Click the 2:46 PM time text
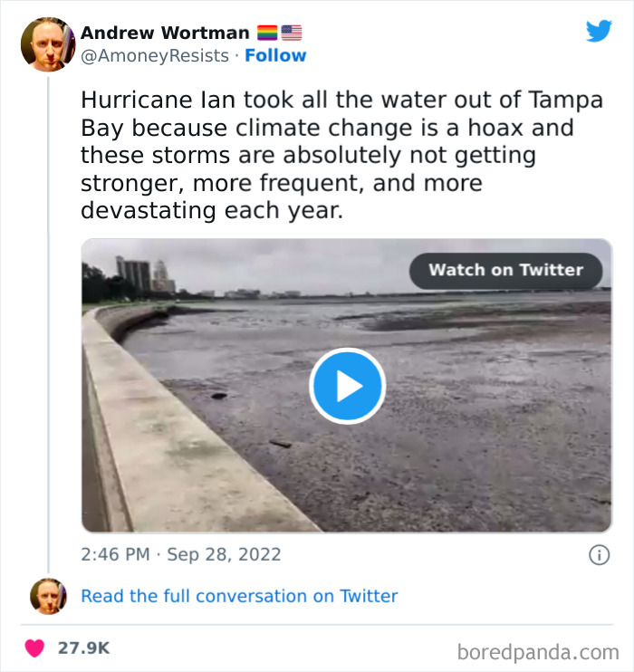This screenshot has height=672, width=634. pos(114,554)
